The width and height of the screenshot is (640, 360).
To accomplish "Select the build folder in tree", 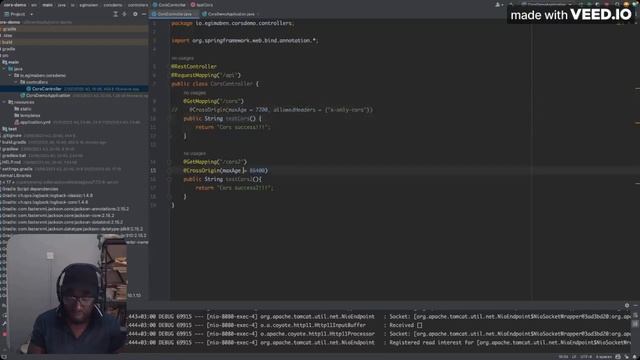I will pyautogui.click(x=7, y=42).
